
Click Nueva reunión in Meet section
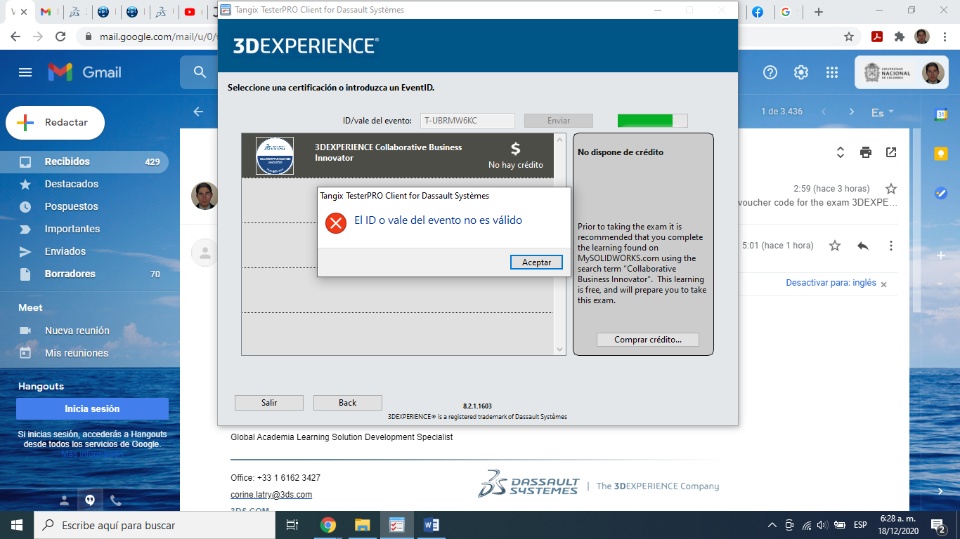coord(77,330)
